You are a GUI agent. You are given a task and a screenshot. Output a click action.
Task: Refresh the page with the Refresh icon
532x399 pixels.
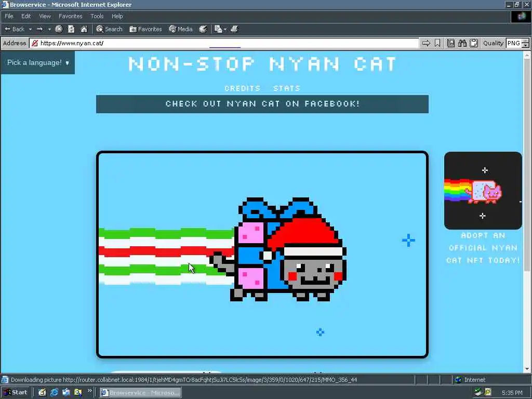click(71, 29)
